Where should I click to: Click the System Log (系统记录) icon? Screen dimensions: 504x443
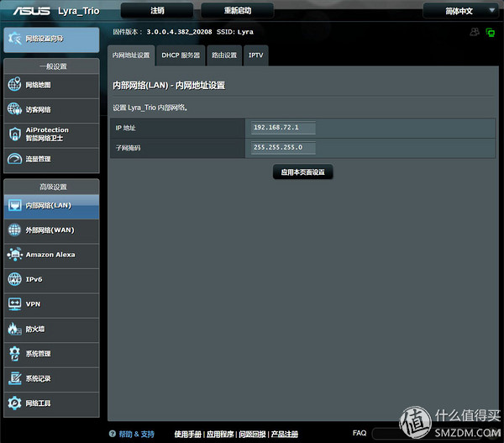click(14, 378)
